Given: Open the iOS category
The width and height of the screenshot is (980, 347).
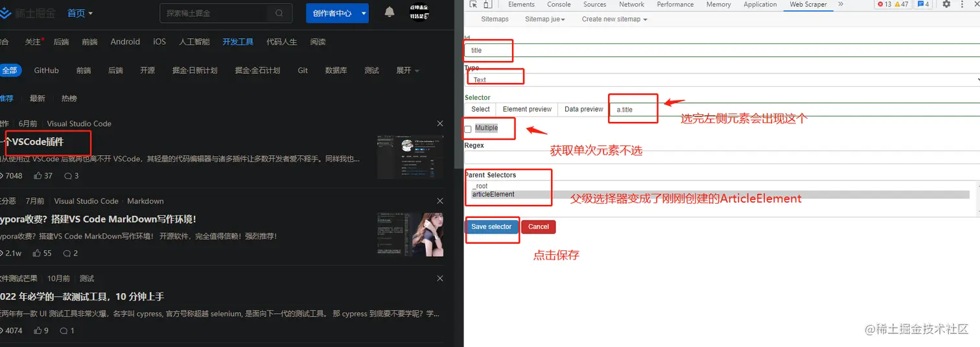Looking at the screenshot, I should click(159, 42).
